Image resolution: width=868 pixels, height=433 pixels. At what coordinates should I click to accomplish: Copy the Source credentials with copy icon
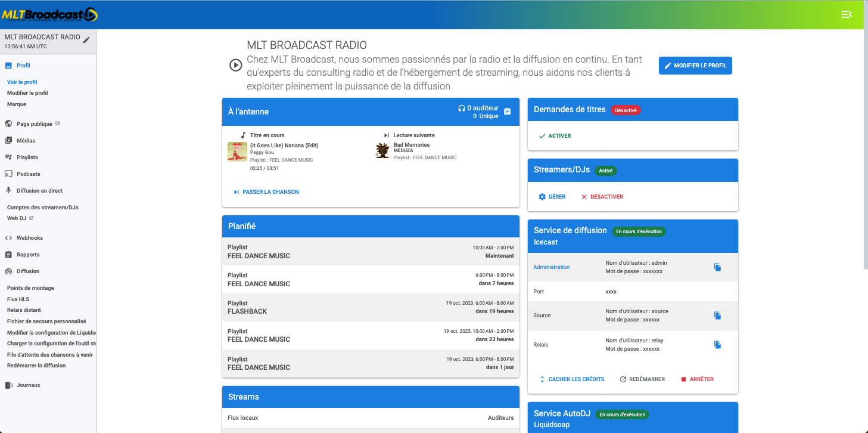pyautogui.click(x=717, y=316)
